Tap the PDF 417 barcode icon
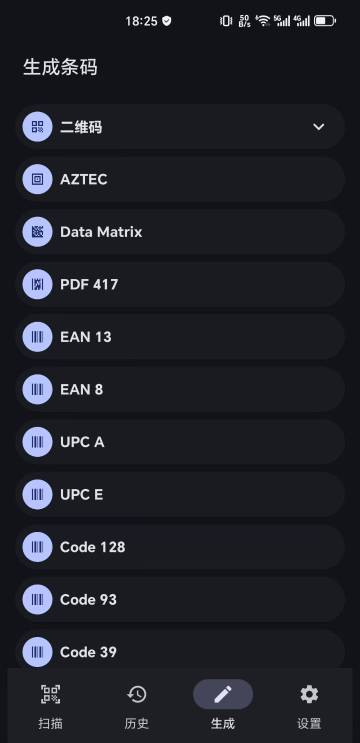The height and width of the screenshot is (743, 360). [x=37, y=284]
